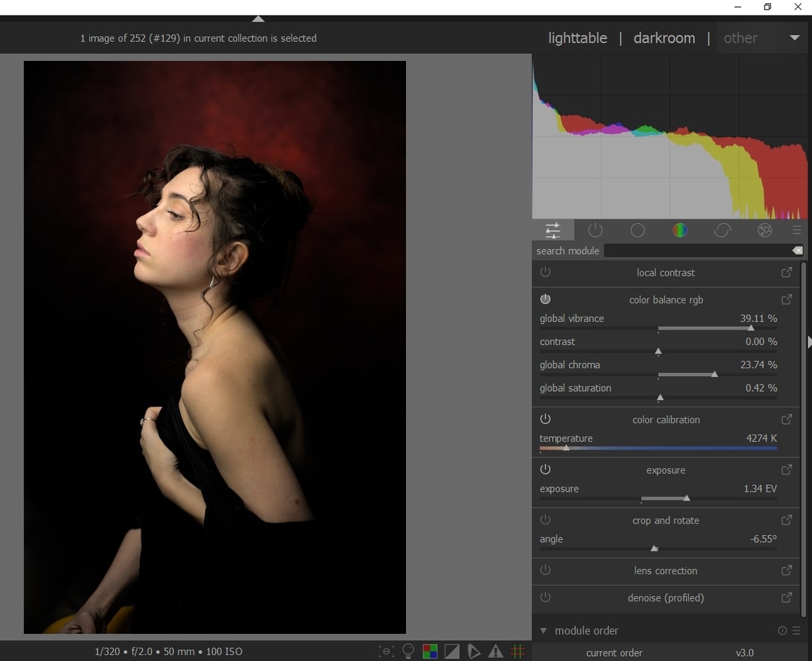812x661 pixels.
Task: Toggle the color calibration module power
Action: coord(545,419)
